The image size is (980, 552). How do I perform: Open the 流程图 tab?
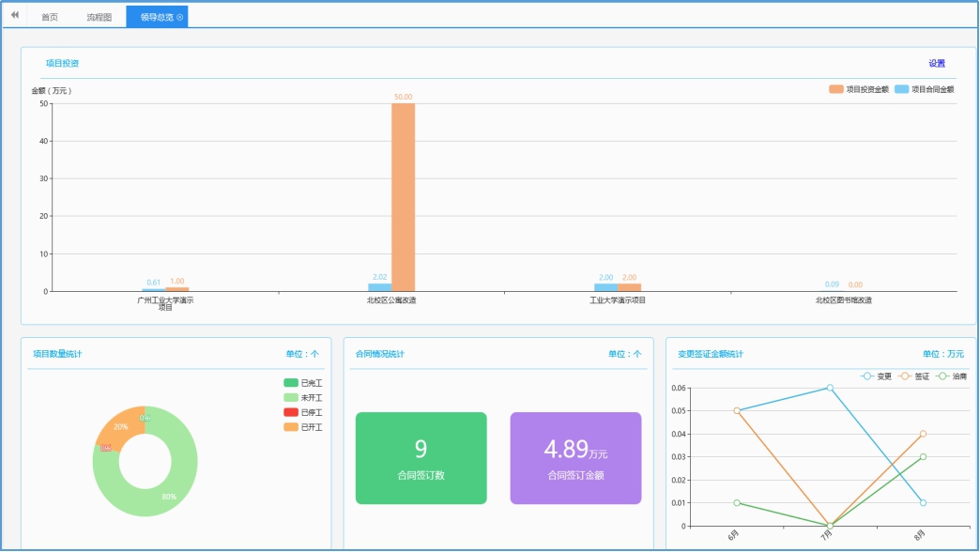click(99, 17)
